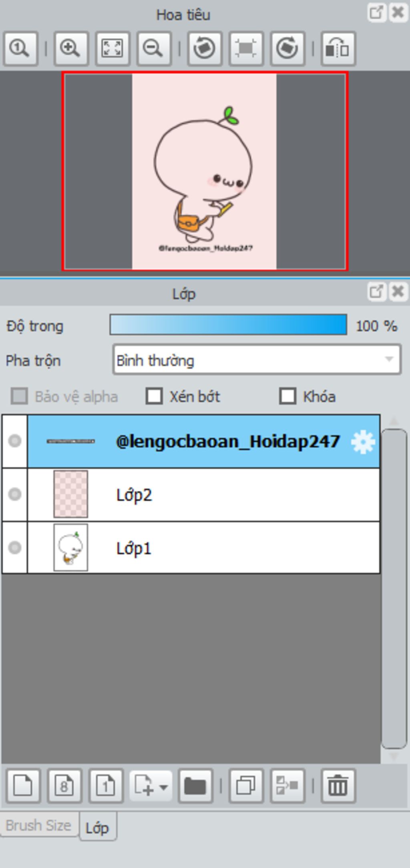This screenshot has width=410, height=868.
Task: Select the Lớp tab at bottom
Action: (x=97, y=827)
